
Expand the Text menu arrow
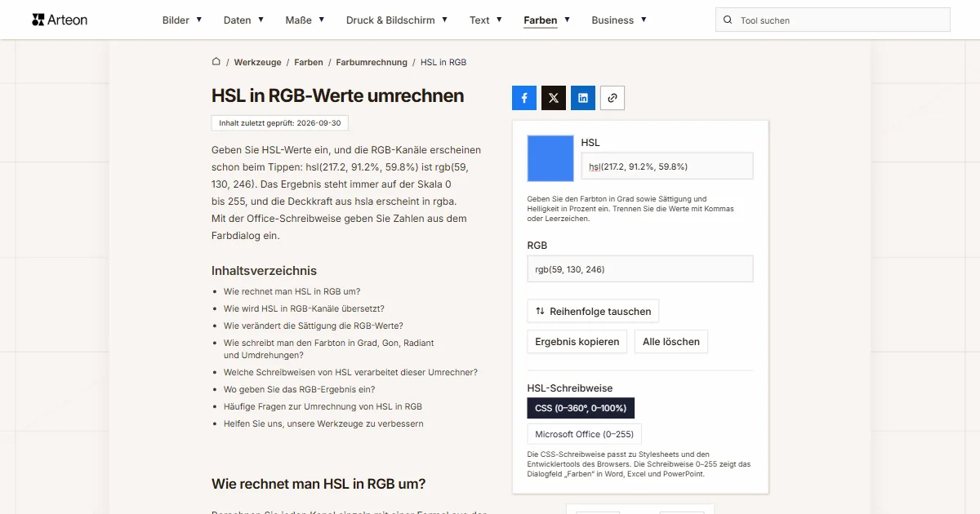pos(499,20)
